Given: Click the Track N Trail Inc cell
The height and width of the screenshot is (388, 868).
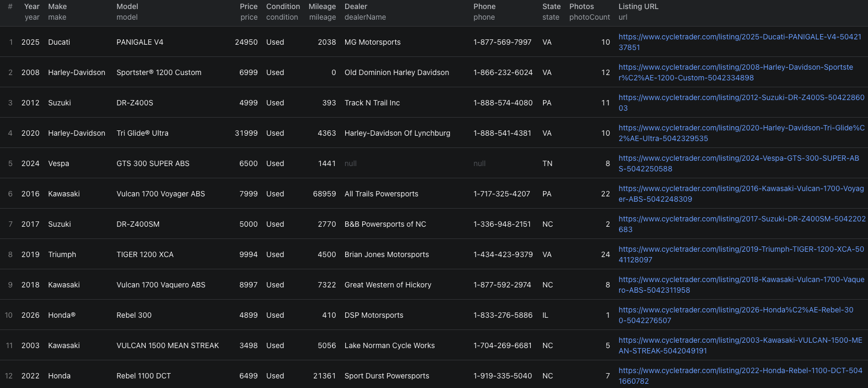Looking at the screenshot, I should [x=372, y=103].
